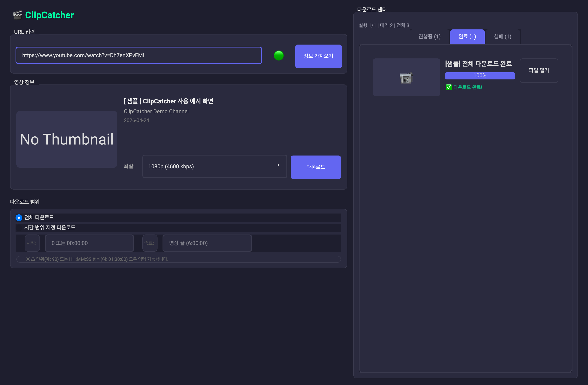
Task: Click the green checkmark beside 다운로드 완료!
Action: pyautogui.click(x=448, y=87)
